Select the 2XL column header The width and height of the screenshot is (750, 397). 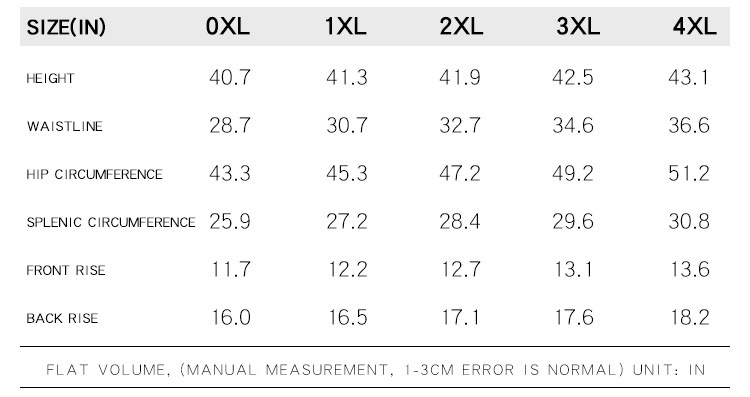[461, 26]
